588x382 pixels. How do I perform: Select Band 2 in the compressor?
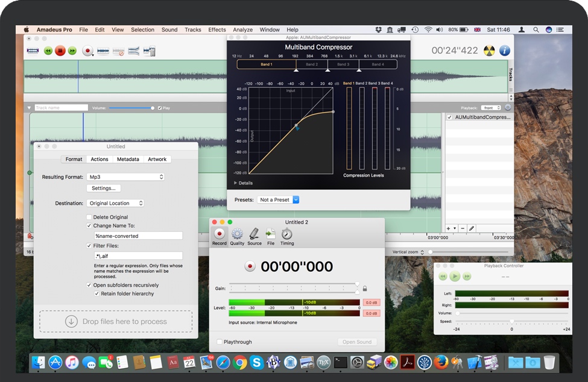(x=312, y=64)
